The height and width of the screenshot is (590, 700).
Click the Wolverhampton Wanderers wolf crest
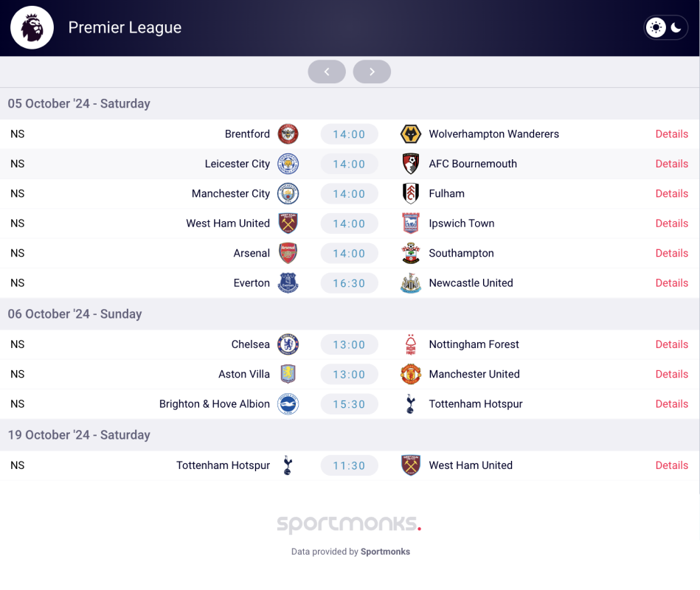tap(411, 134)
